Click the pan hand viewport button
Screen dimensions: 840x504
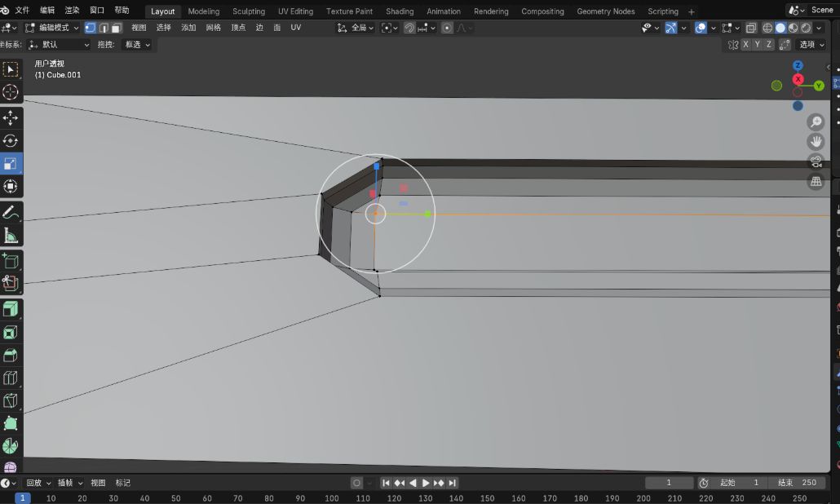[816, 141]
